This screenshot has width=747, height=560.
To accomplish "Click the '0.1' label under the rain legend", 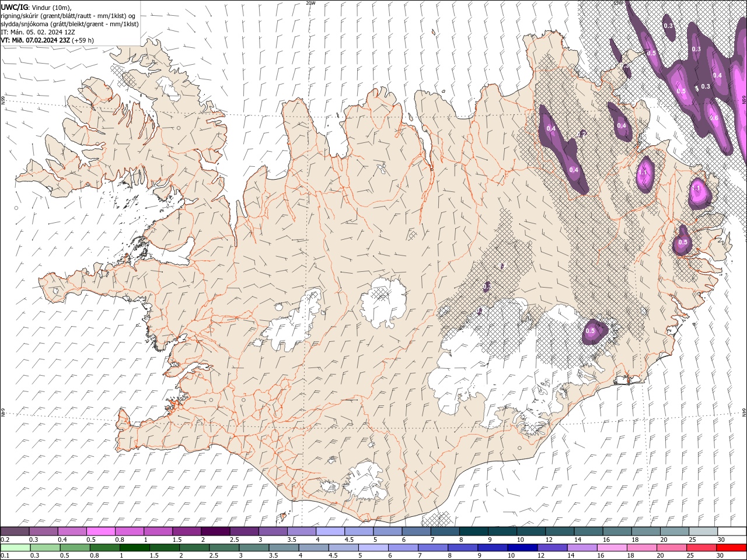I will [5, 556].
